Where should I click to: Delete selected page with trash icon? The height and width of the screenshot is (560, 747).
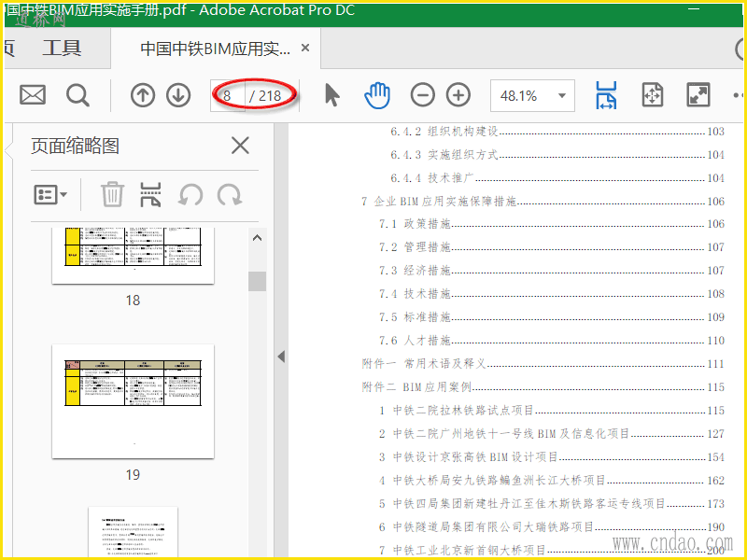(112, 194)
